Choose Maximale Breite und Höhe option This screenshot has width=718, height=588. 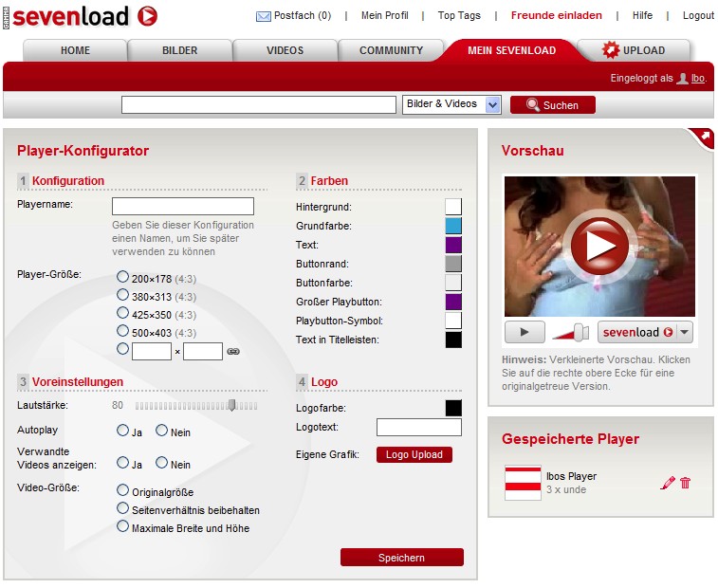click(x=122, y=526)
